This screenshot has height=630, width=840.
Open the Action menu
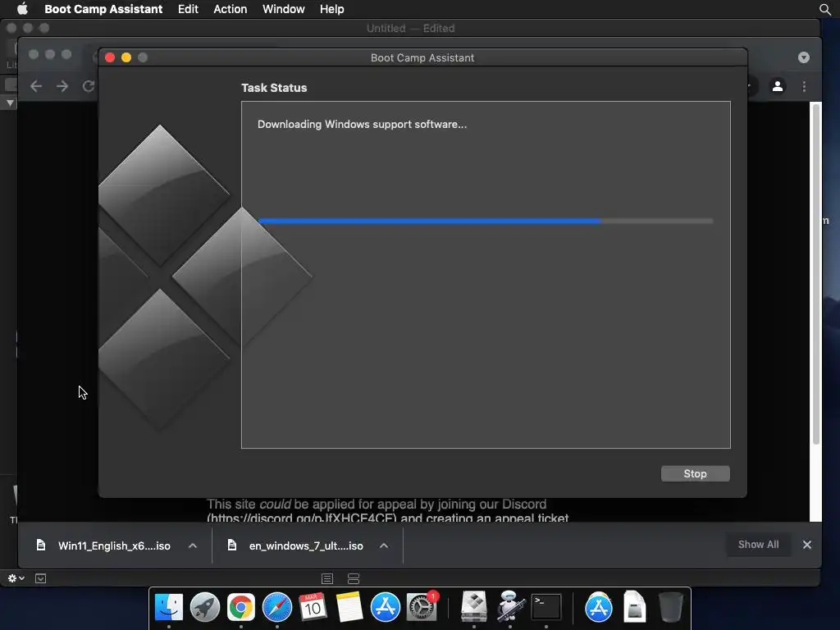[231, 9]
